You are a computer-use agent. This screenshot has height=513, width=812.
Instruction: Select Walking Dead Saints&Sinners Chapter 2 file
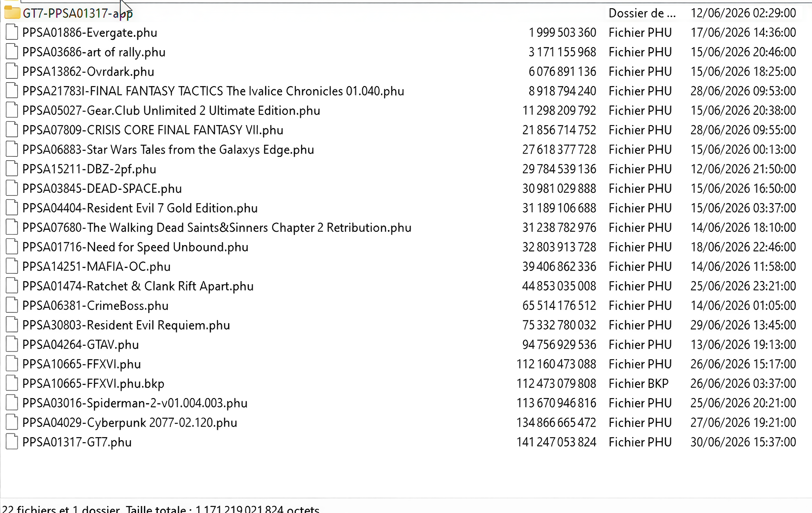click(x=217, y=228)
